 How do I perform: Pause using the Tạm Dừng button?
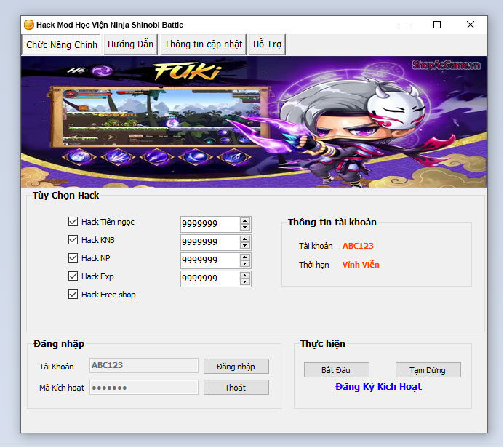[x=427, y=370]
